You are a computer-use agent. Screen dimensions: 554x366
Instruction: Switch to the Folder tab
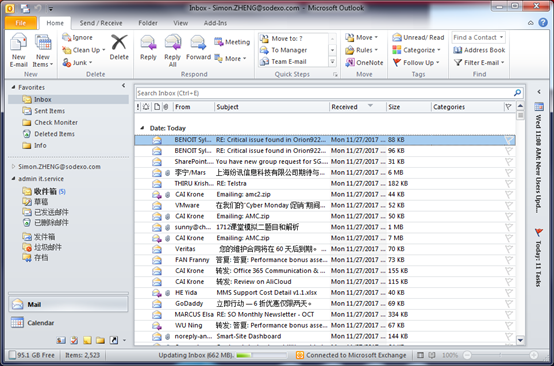click(x=148, y=23)
